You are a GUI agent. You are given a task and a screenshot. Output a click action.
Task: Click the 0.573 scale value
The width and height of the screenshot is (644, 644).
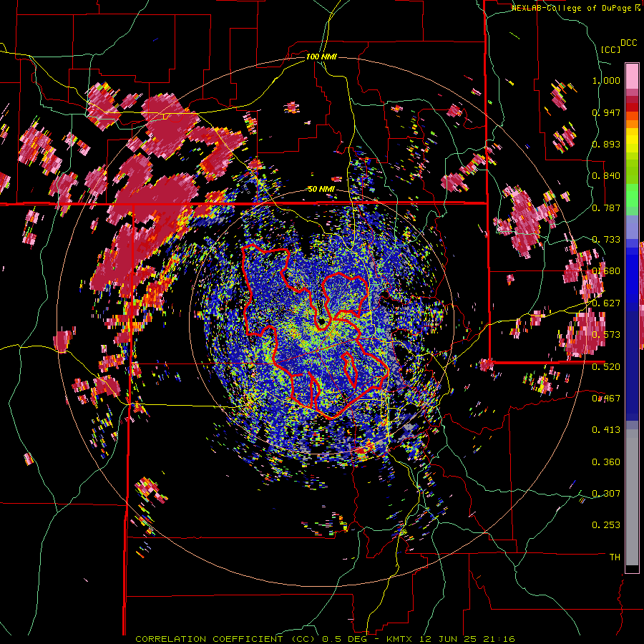pos(606,335)
